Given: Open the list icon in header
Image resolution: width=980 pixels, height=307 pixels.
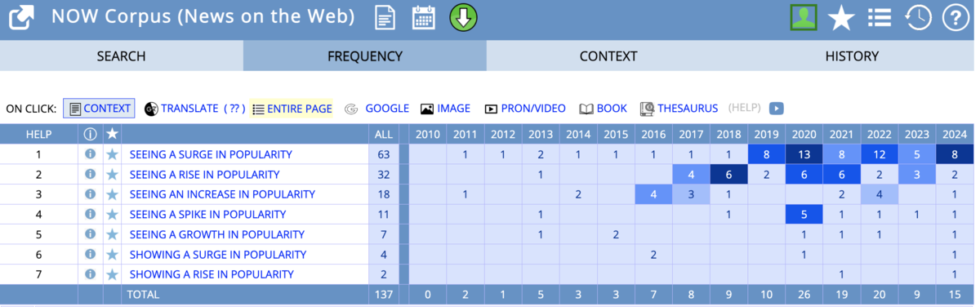Looking at the screenshot, I should tap(880, 18).
